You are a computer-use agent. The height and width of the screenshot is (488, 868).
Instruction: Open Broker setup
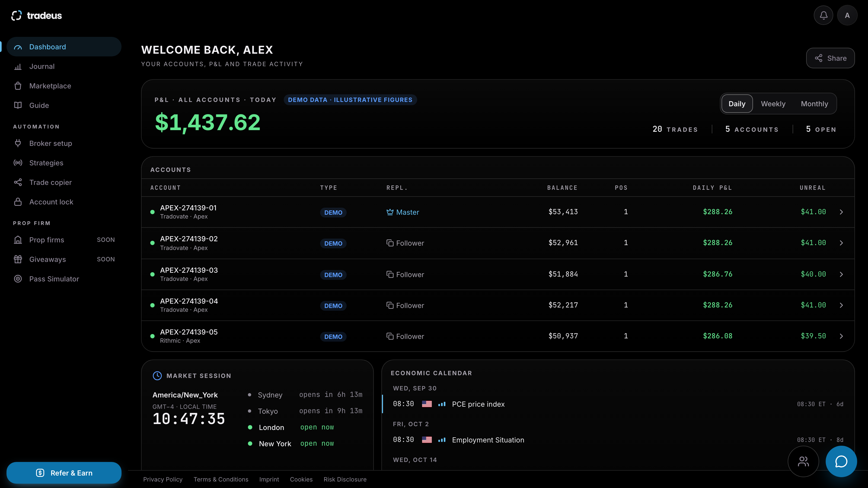(64, 143)
